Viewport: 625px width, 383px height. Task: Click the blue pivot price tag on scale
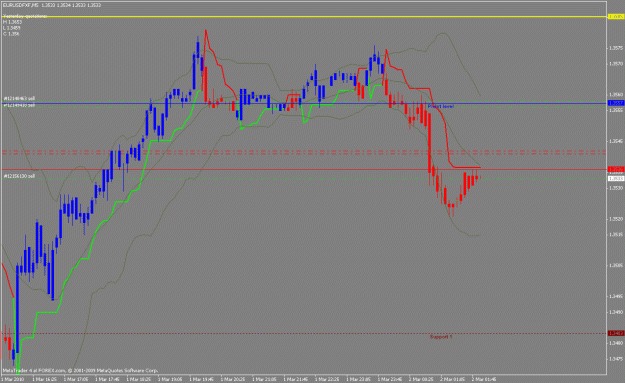(x=616, y=103)
